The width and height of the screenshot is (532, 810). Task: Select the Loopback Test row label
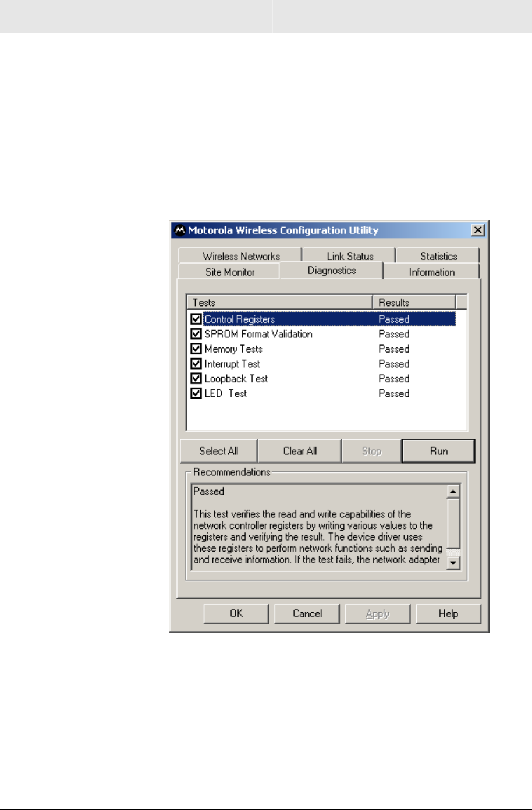[x=236, y=379]
